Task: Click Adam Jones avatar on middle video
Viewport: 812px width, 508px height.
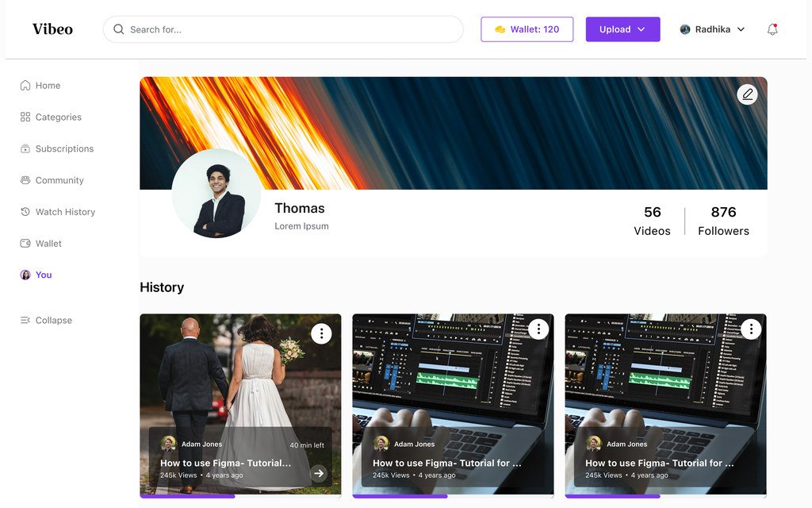Action: [x=381, y=444]
